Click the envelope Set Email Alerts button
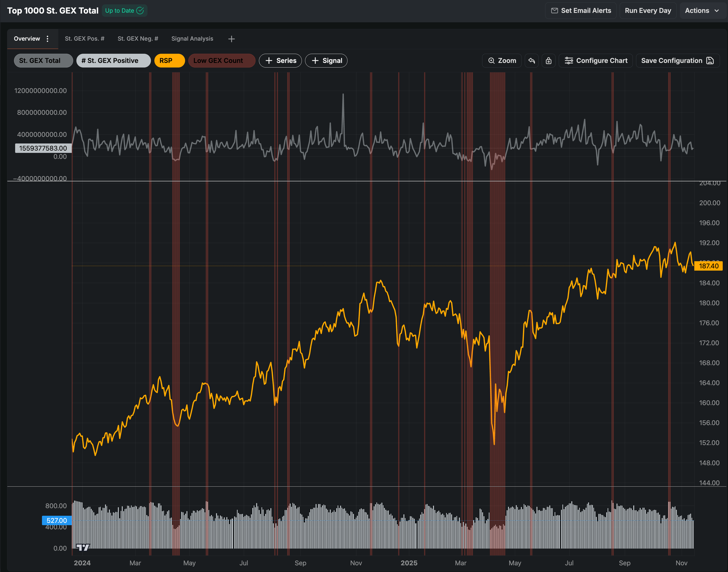 click(x=581, y=11)
